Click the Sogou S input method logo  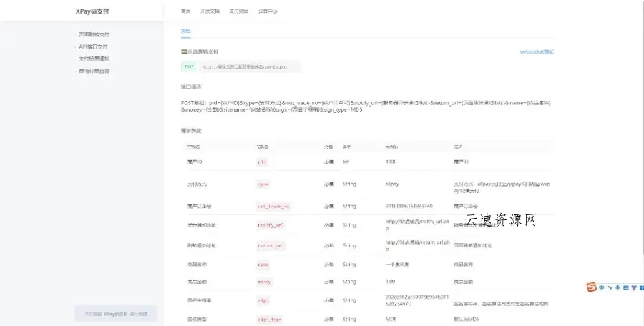591,287
